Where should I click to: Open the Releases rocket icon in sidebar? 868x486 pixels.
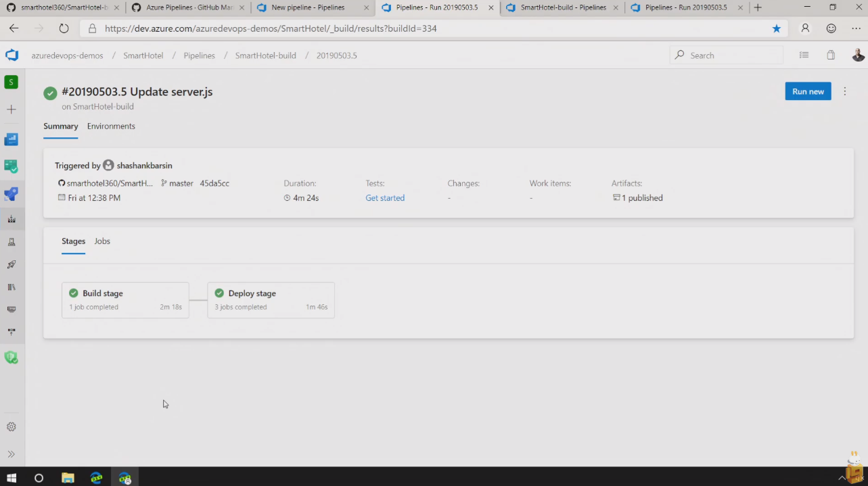click(12, 264)
